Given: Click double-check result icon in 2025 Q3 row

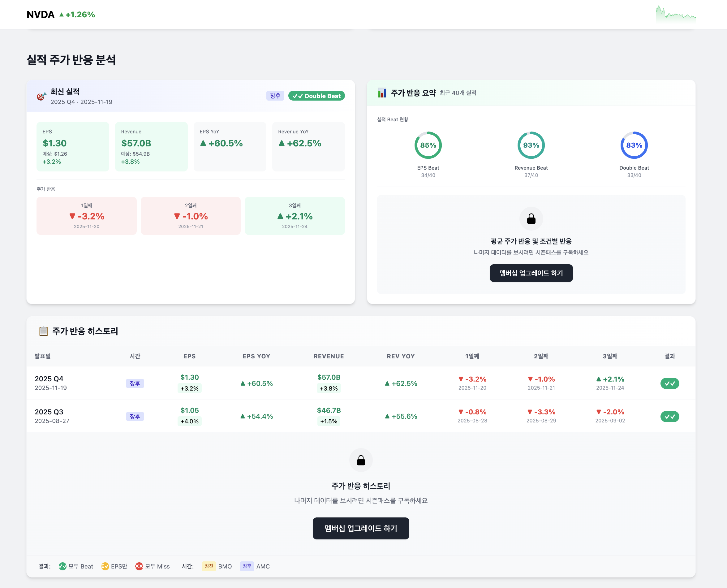Looking at the screenshot, I should click(x=669, y=416).
